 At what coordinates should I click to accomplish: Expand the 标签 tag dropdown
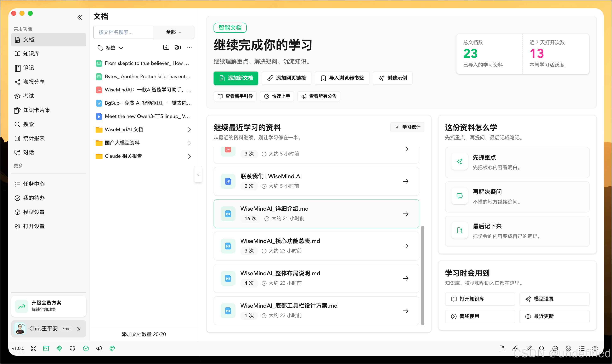(111, 48)
